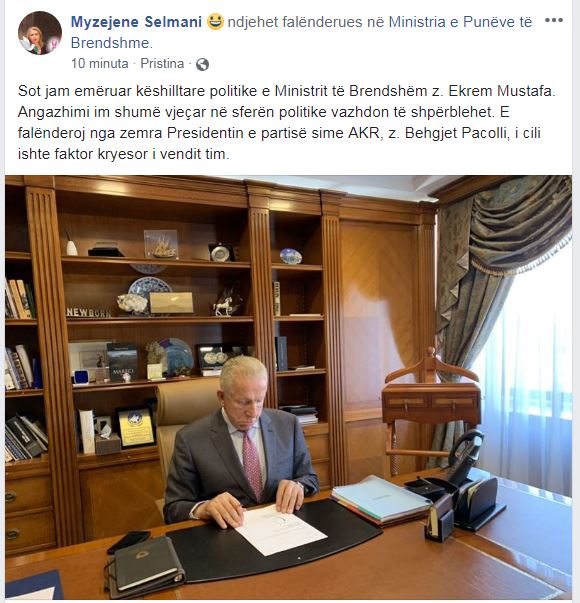The image size is (580, 603).
Task: Open the "Ministria e Punëve të" location link
Action: point(460,22)
